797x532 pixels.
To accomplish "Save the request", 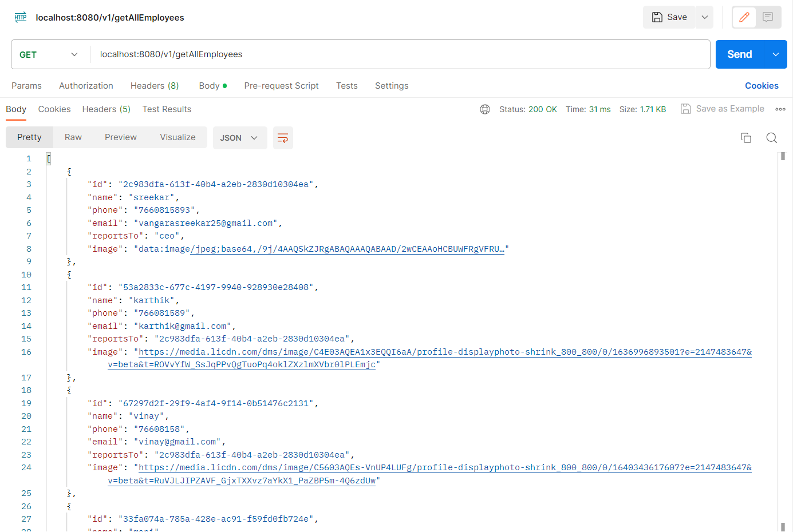I will point(669,17).
